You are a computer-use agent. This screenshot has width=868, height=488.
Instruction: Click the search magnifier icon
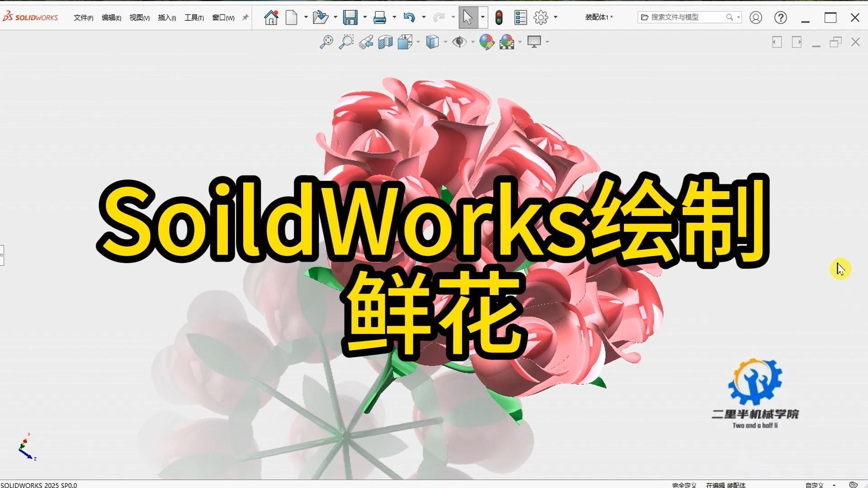[729, 17]
